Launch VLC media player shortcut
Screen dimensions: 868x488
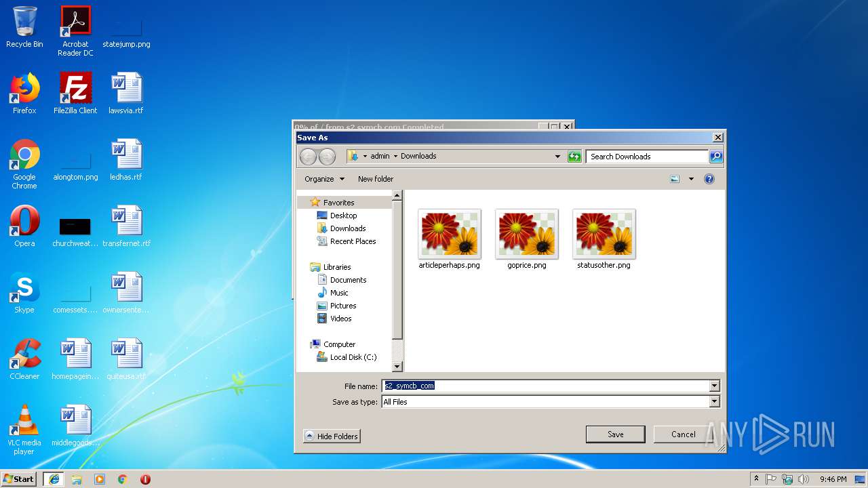pos(24,430)
